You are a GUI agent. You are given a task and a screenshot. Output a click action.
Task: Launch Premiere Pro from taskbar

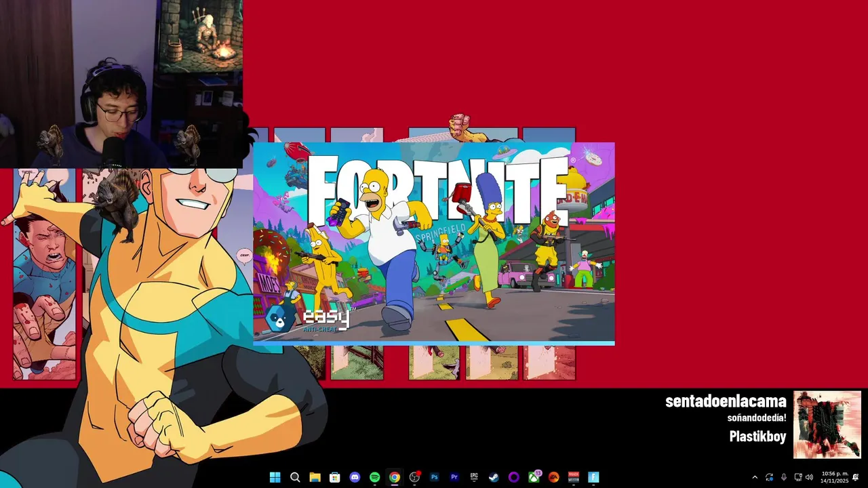(454, 477)
